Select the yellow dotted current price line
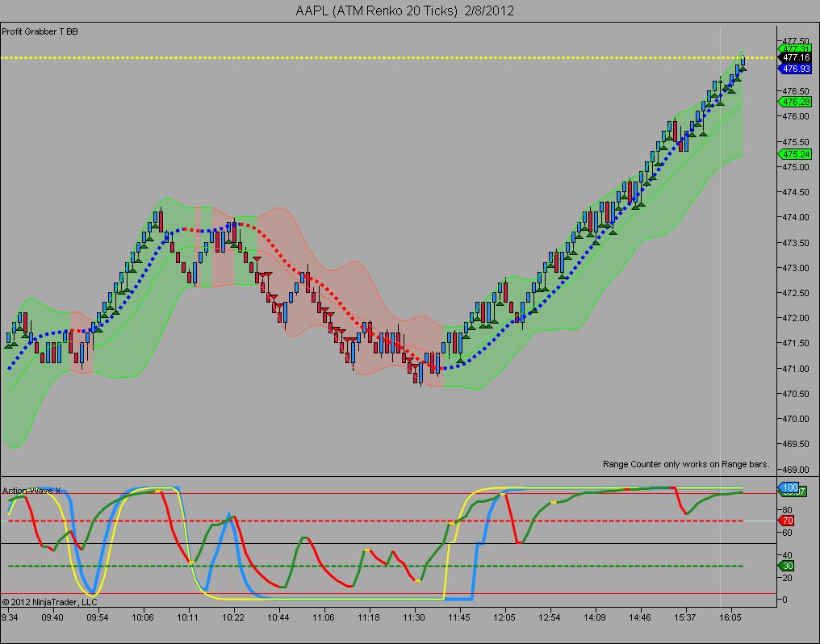 click(x=388, y=57)
